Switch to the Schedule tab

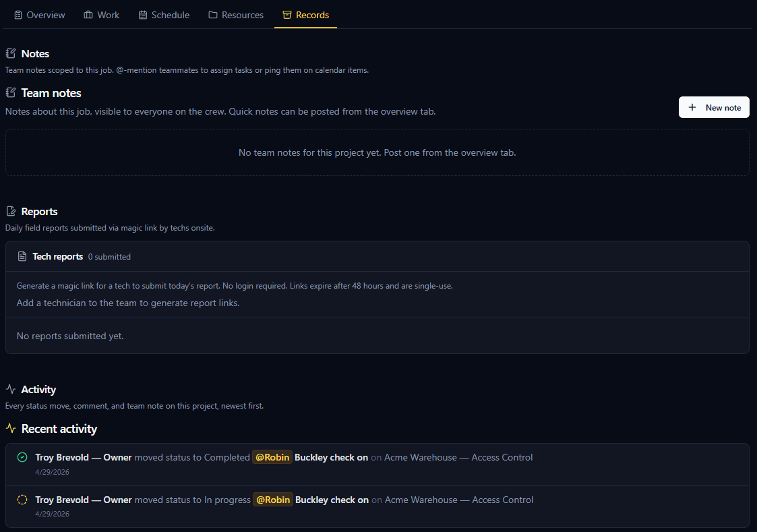[164, 15]
